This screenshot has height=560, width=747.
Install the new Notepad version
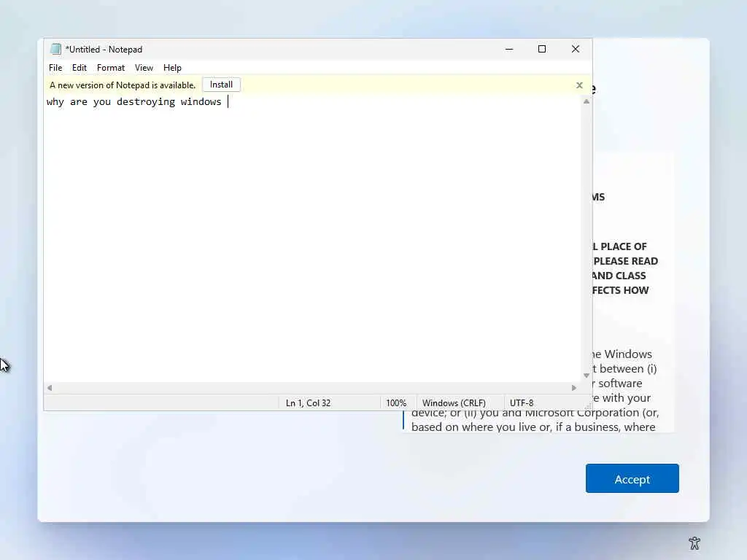click(221, 85)
